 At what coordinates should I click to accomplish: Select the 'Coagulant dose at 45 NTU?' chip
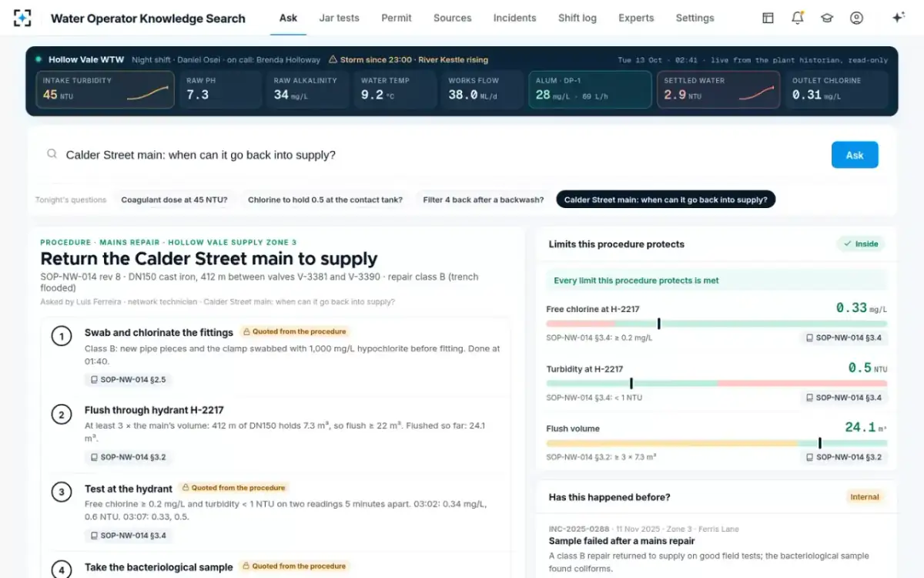coord(174,200)
